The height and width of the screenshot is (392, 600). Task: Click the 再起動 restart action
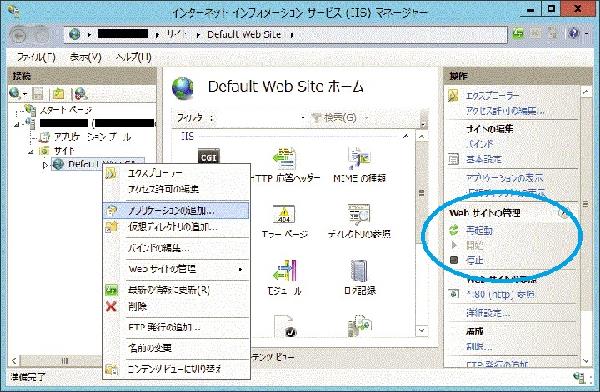478,230
